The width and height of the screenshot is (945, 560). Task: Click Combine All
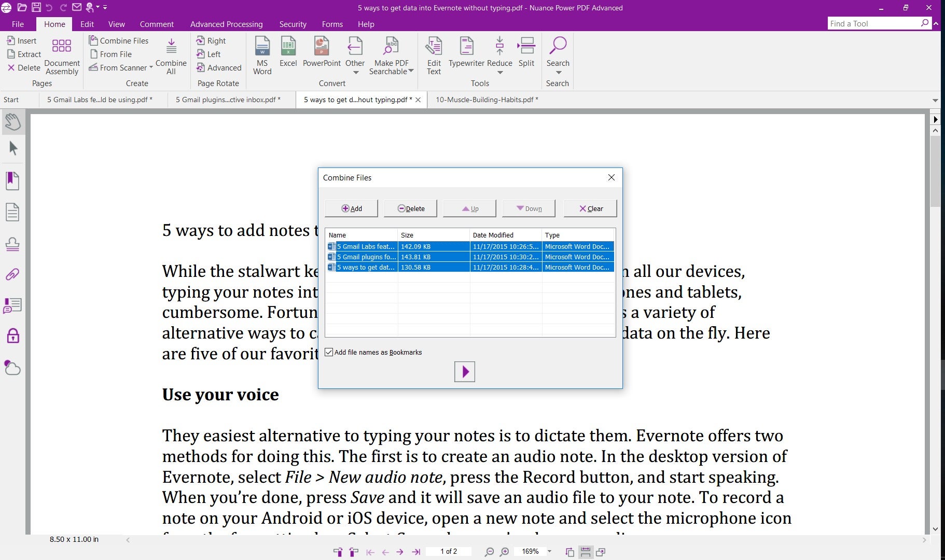(171, 56)
